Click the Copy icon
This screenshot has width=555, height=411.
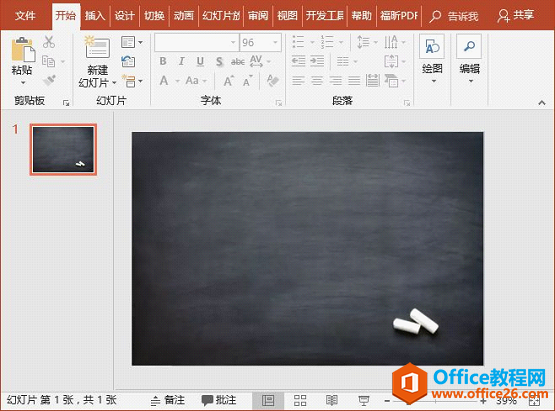pos(48,61)
